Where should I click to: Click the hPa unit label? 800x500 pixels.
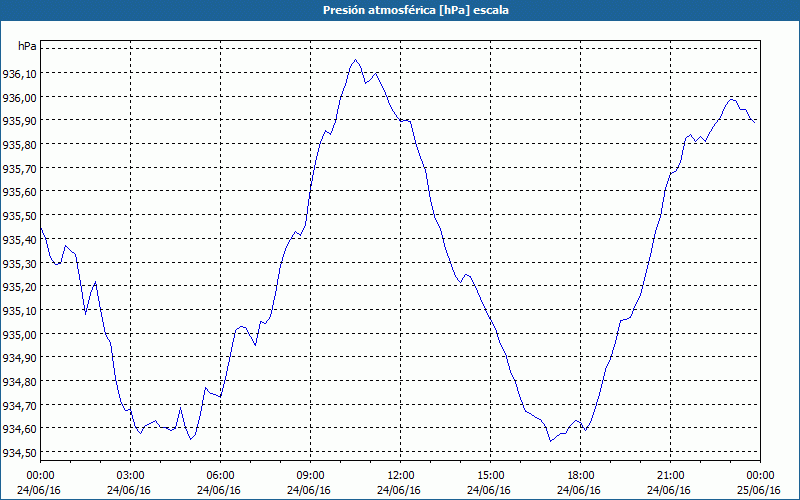(x=27, y=46)
